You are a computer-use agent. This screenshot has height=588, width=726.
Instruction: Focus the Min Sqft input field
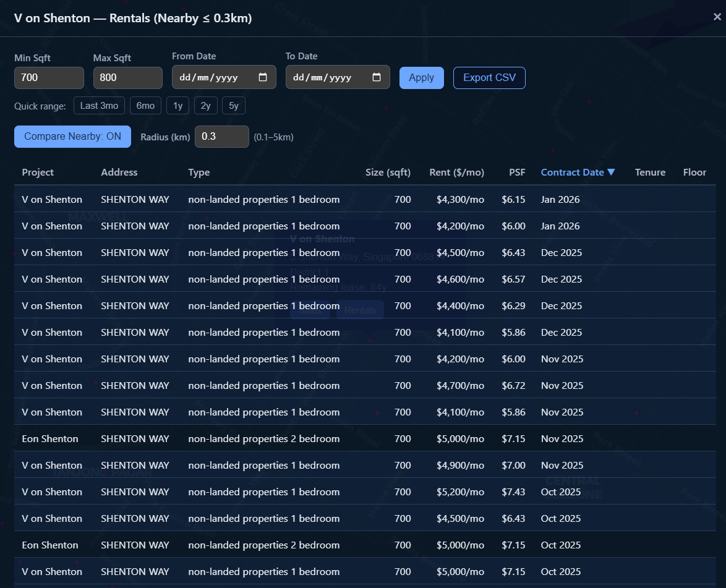(x=49, y=78)
